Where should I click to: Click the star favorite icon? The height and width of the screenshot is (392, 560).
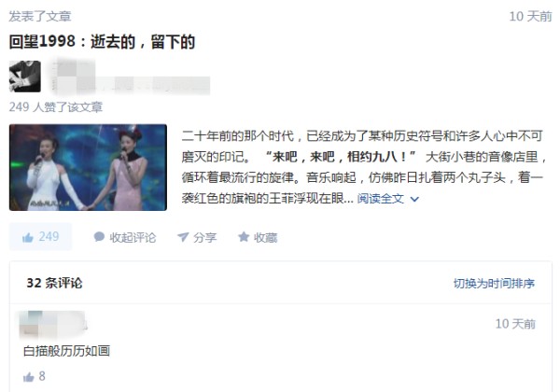[244, 237]
